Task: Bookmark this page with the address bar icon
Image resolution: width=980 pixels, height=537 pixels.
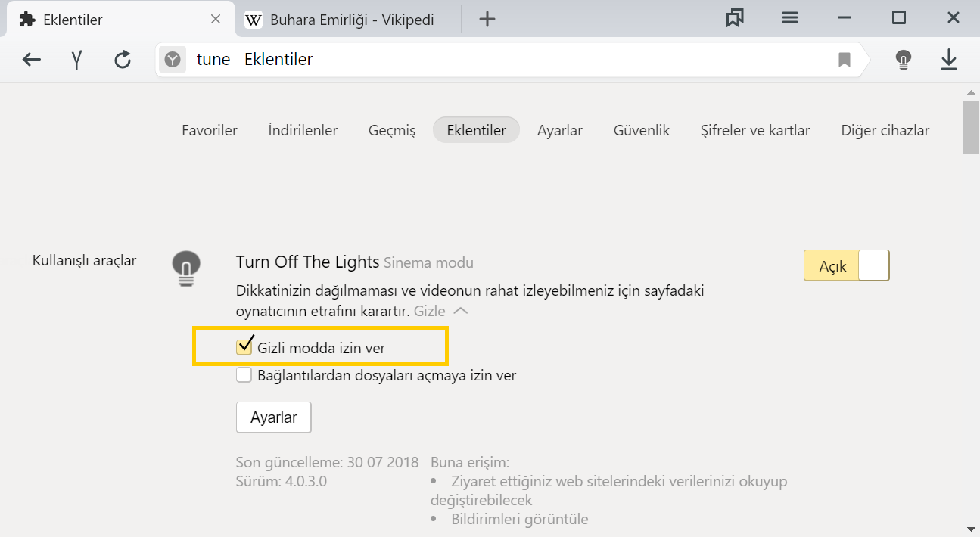Action: tap(845, 60)
